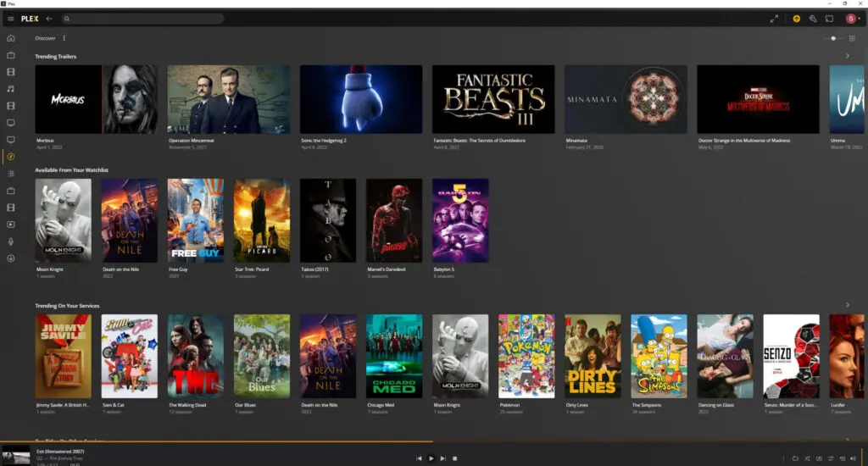This screenshot has height=466, width=868.
Task: Open the hamburger menu beside the Plex logo
Action: (x=10, y=19)
